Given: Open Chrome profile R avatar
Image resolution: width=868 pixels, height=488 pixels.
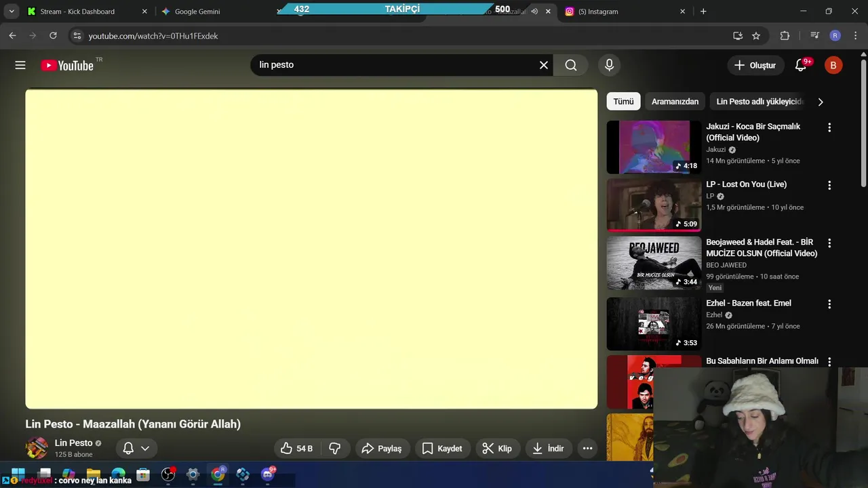Looking at the screenshot, I should [835, 36].
